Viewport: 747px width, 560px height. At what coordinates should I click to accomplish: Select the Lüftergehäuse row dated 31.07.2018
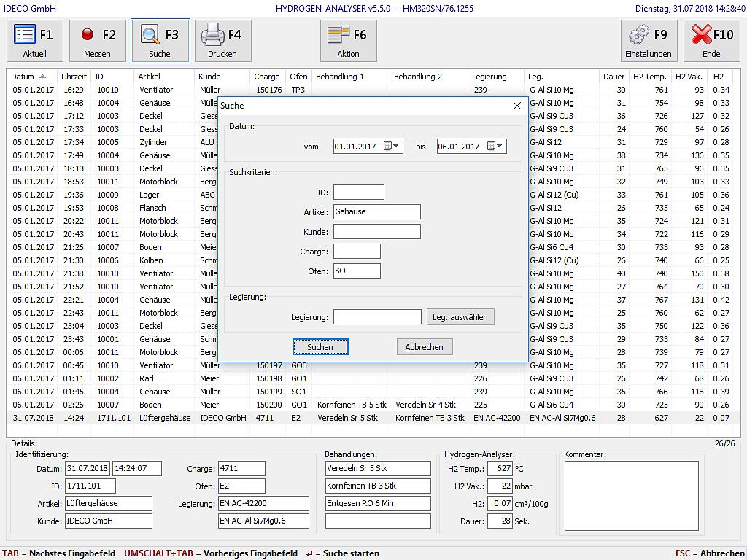point(164,418)
